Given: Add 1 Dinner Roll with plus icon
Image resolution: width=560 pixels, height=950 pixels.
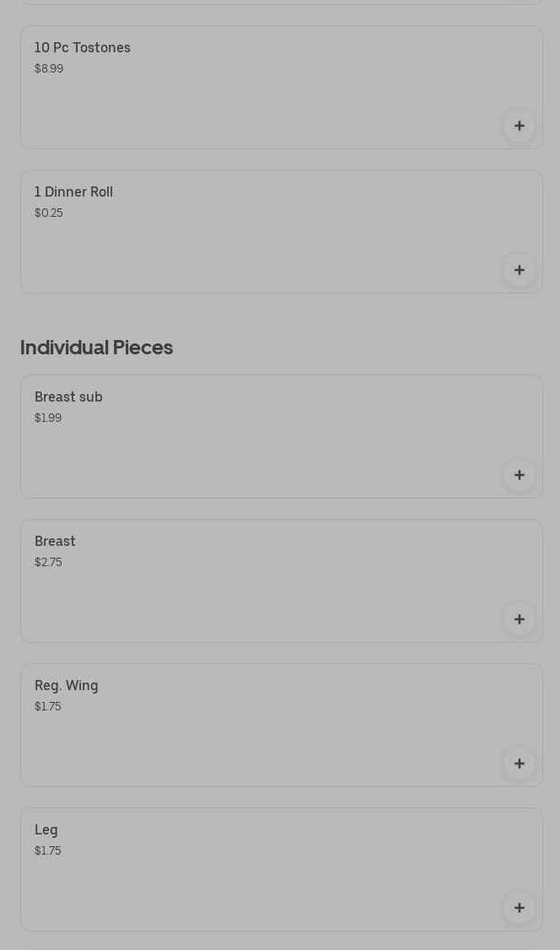Looking at the screenshot, I should tap(519, 270).
